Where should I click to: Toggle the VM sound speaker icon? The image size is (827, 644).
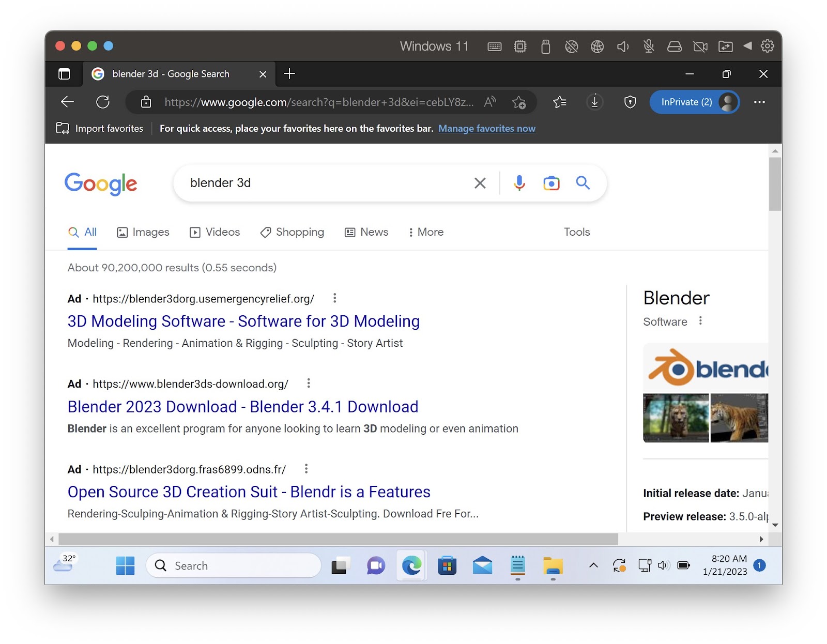pos(623,47)
